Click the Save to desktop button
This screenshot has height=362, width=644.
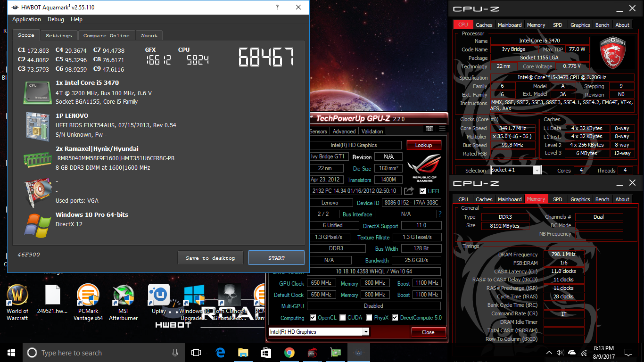coord(210,258)
